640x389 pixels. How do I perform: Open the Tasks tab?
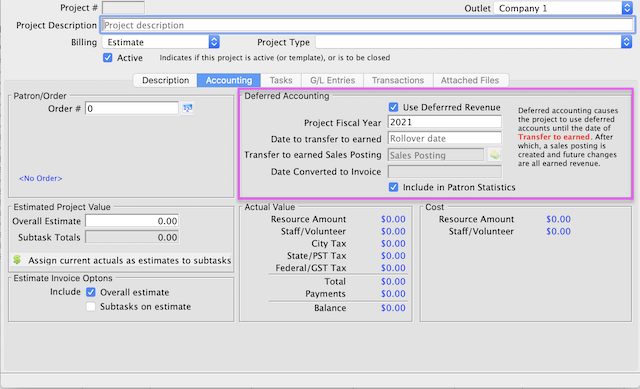click(281, 80)
